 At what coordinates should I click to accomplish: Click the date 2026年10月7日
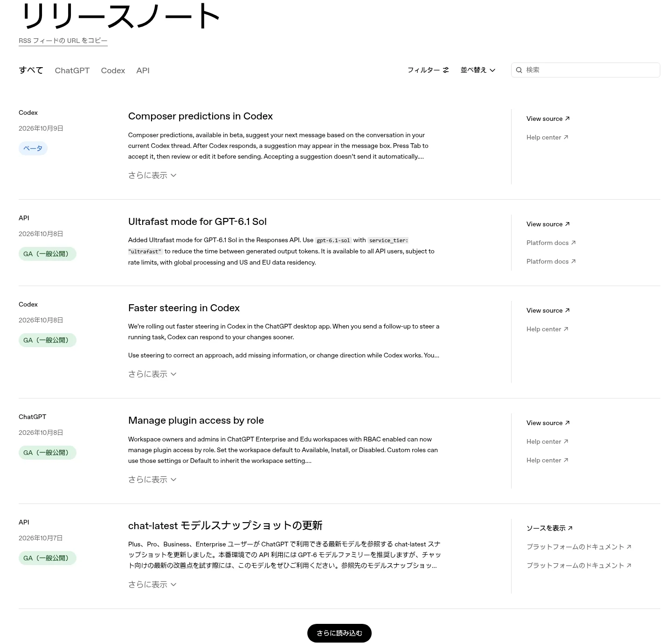pos(41,538)
